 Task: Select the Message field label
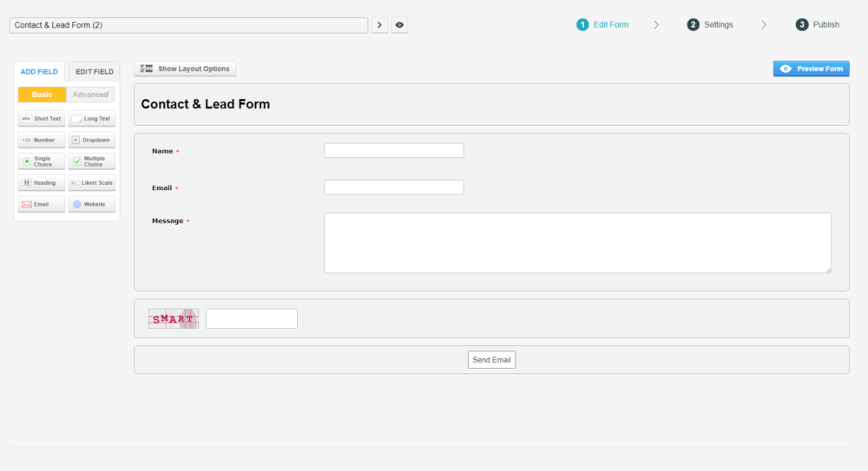coord(168,221)
